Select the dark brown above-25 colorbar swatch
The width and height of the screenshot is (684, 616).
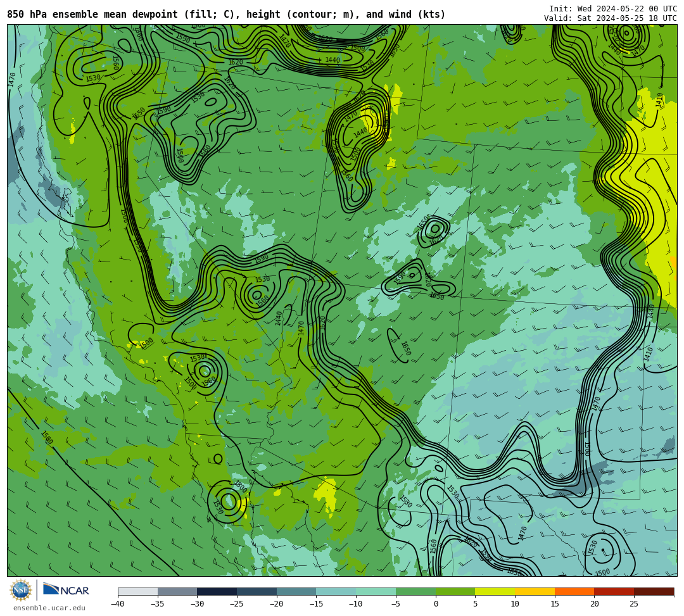654,591
